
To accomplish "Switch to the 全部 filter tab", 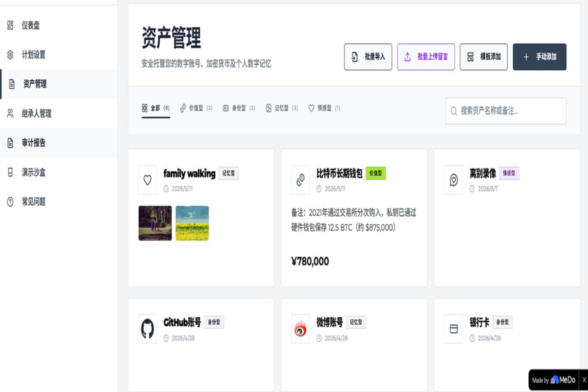I will point(155,109).
